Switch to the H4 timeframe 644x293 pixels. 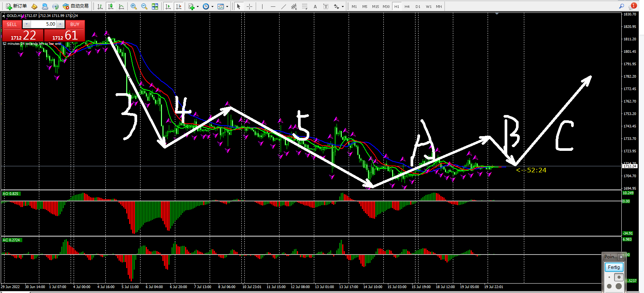(407, 6)
